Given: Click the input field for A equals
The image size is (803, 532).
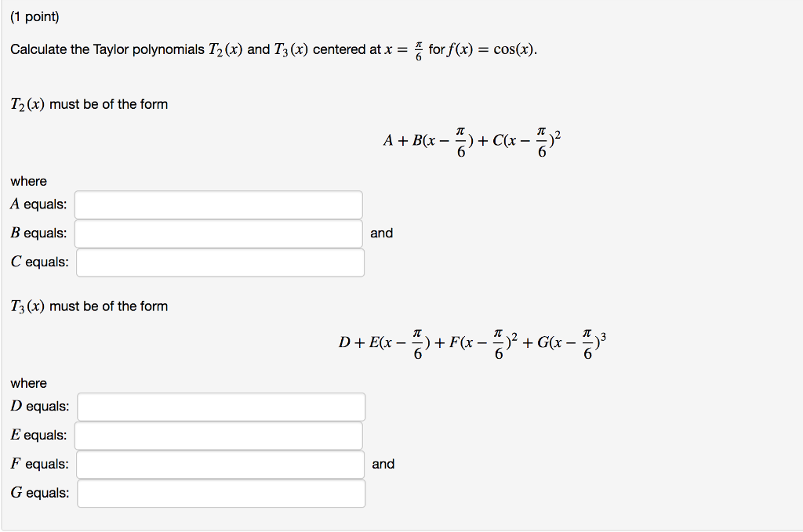Looking at the screenshot, I should 218,204.
